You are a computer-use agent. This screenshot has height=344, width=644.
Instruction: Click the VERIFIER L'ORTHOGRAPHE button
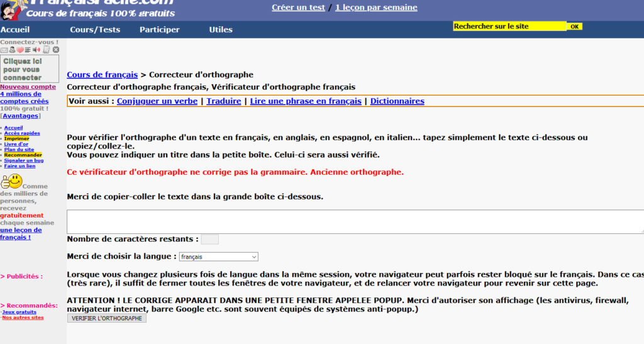[x=107, y=318]
